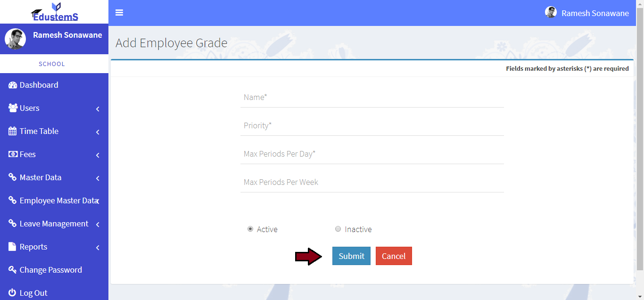Click the Time Table calendar icon
The height and width of the screenshot is (300, 644).
point(13,131)
